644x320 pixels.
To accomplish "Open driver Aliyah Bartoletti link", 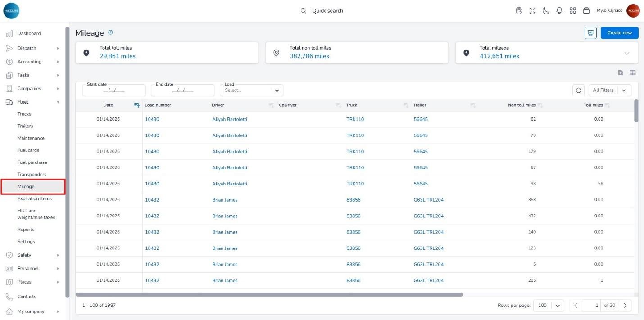I will point(230,119).
